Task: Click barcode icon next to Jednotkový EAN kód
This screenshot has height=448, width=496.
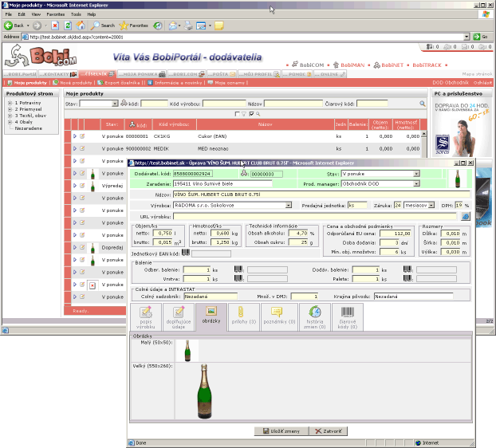Action: pyautogui.click(x=186, y=253)
